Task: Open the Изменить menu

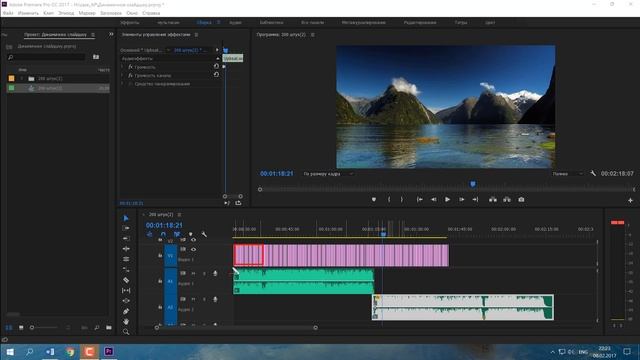Action: [x=28, y=13]
